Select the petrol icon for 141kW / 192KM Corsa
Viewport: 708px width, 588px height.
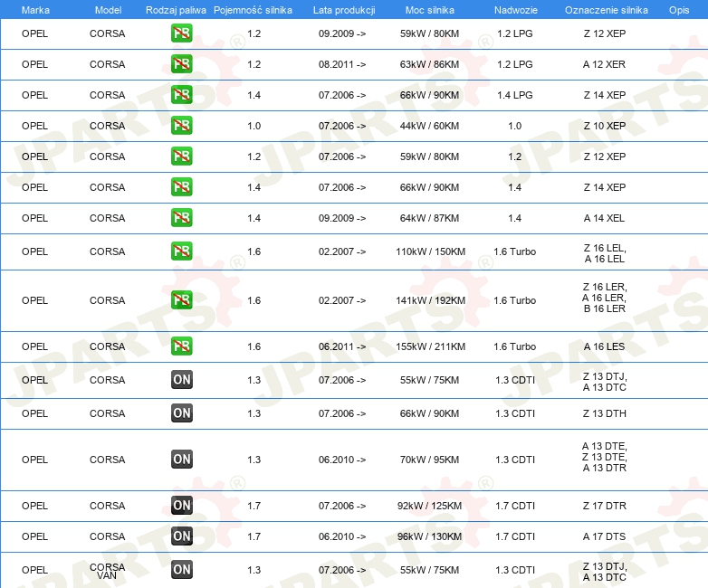coord(181,300)
